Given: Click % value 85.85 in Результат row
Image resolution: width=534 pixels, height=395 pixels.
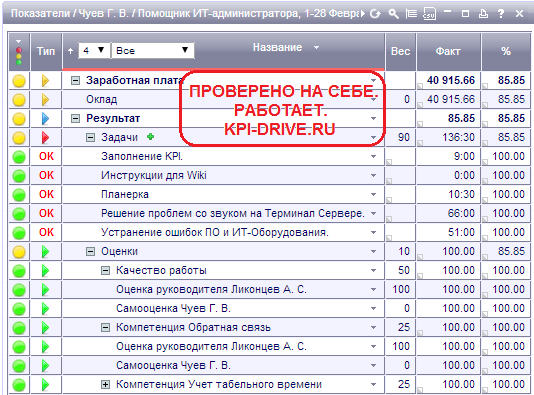Looking at the screenshot, I should pos(511,118).
